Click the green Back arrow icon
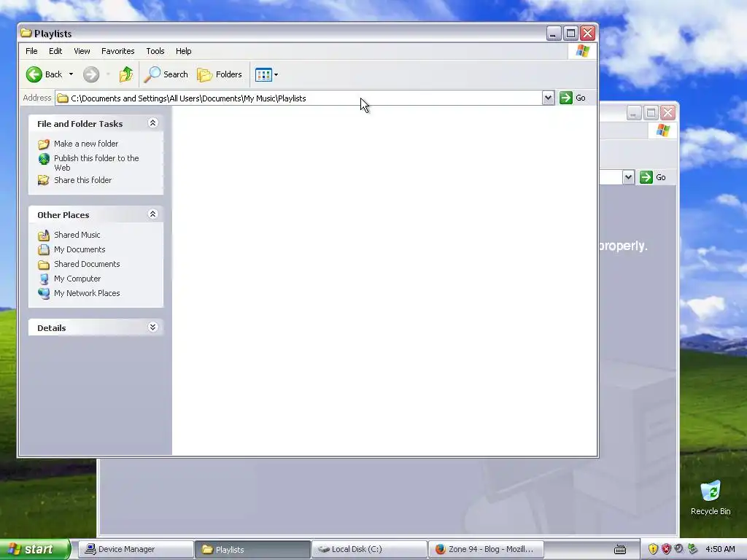747x560 pixels. (34, 74)
